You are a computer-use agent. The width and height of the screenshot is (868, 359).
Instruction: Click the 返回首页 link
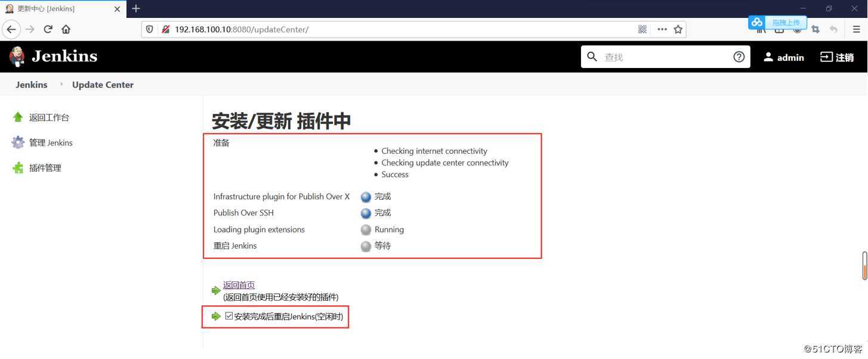pyautogui.click(x=239, y=285)
